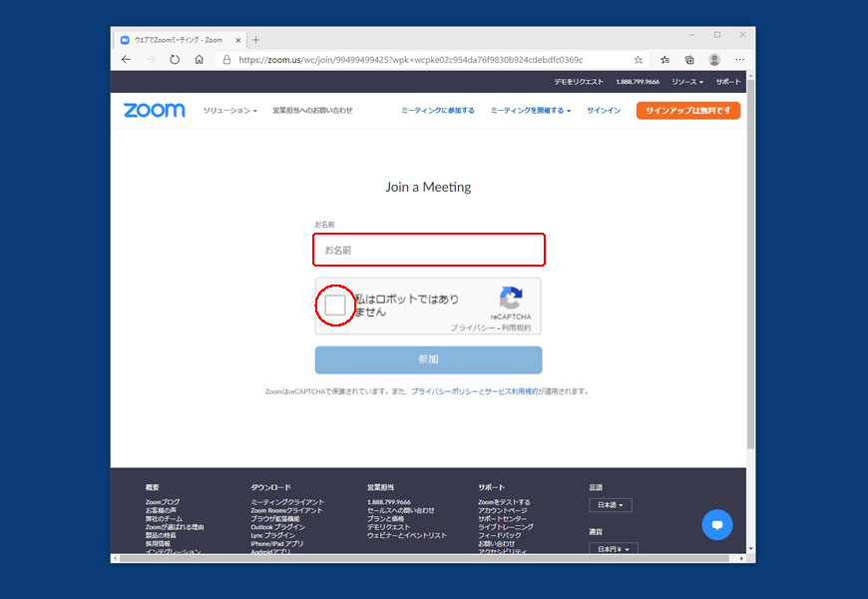
Task: Click the browser forward arrow
Action: (150, 59)
